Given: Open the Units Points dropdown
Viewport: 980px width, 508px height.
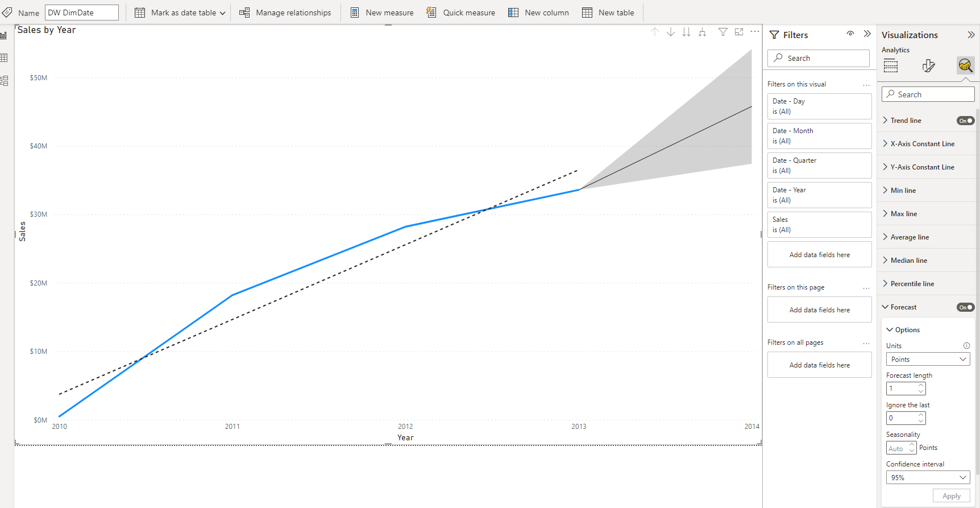Looking at the screenshot, I should pos(928,360).
